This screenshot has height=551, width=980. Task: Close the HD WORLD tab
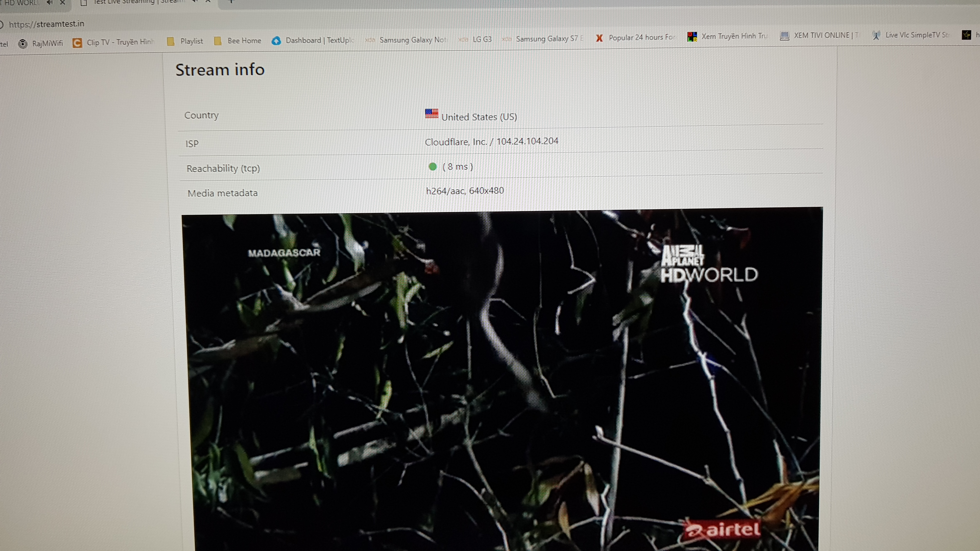tap(63, 2)
